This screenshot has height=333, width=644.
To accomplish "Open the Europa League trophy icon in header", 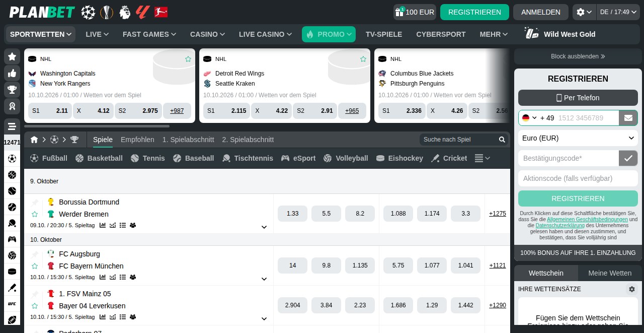I will tap(107, 12).
